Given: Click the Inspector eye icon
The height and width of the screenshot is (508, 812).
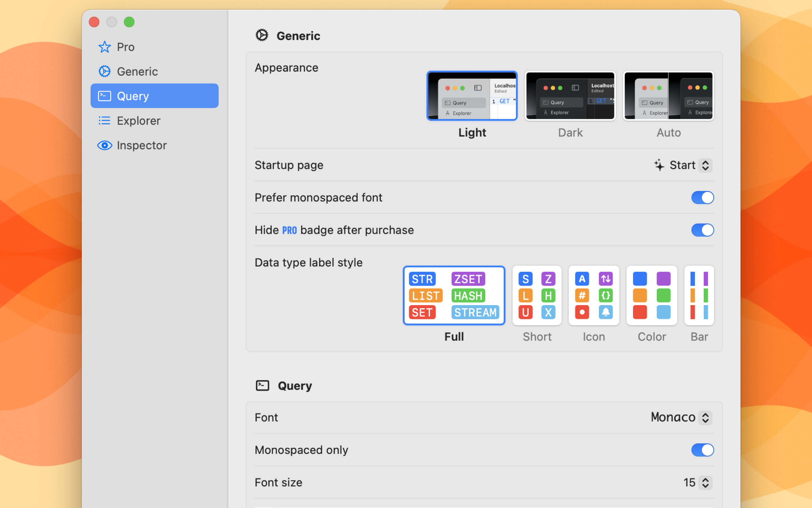Looking at the screenshot, I should [104, 145].
